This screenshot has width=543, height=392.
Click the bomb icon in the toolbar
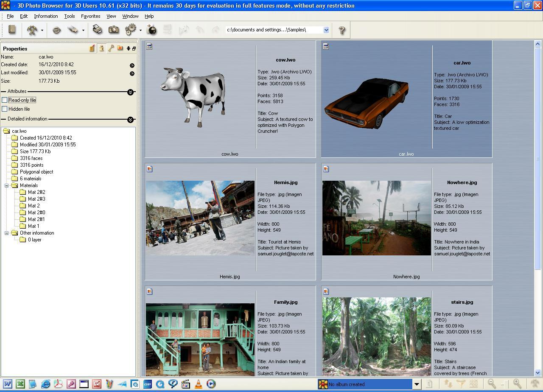pos(151,30)
